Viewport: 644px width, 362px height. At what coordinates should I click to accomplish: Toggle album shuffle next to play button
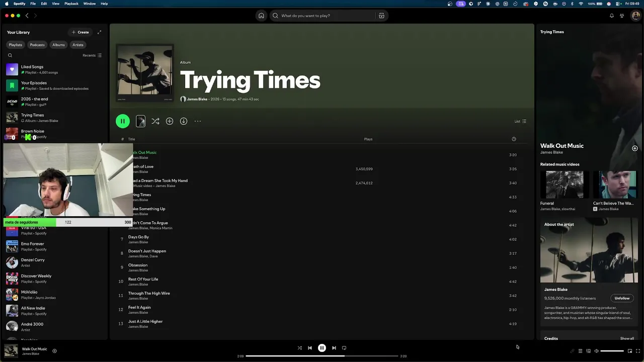point(155,121)
